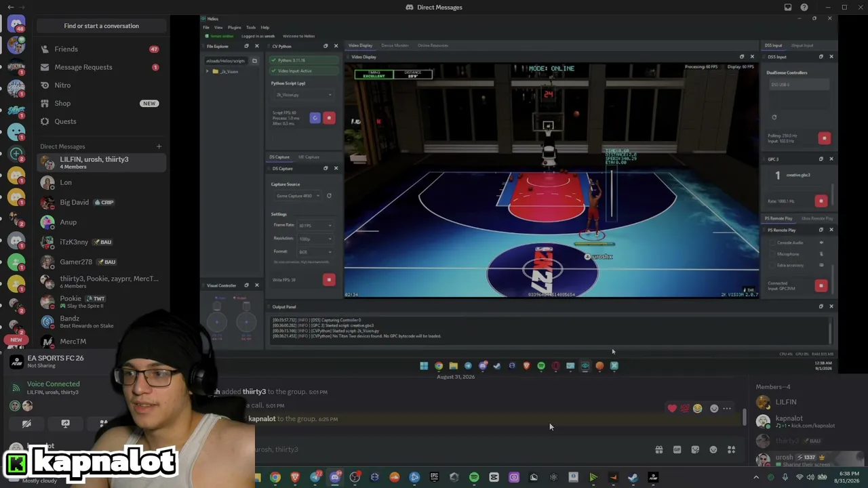Add a reaction using the smiley icon on the message
Viewport: 868px width, 488px height.
(714, 408)
